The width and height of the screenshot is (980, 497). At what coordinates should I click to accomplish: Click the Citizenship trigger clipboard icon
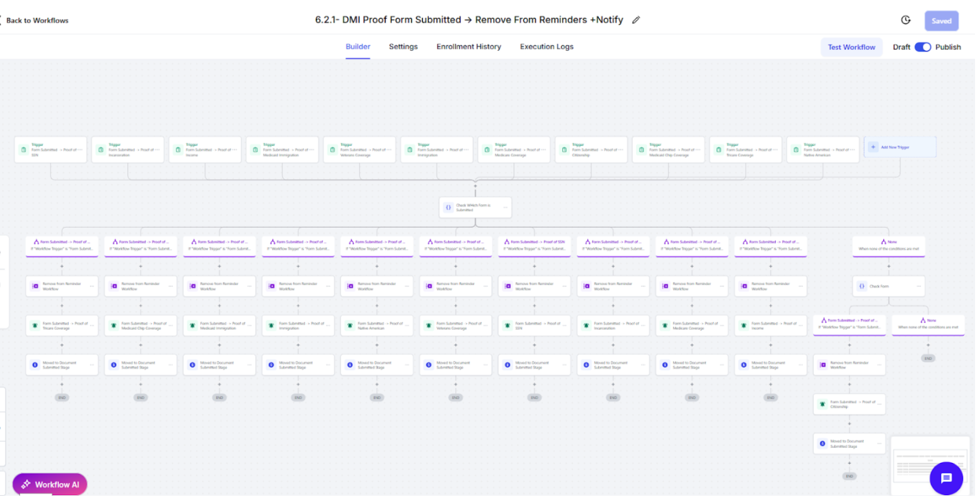coord(565,150)
